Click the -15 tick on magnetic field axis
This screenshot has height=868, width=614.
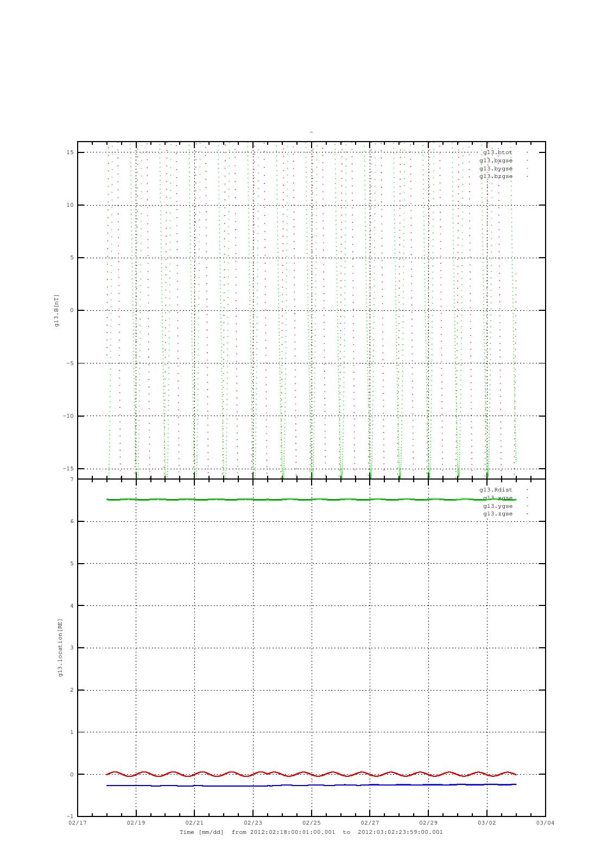tap(68, 469)
